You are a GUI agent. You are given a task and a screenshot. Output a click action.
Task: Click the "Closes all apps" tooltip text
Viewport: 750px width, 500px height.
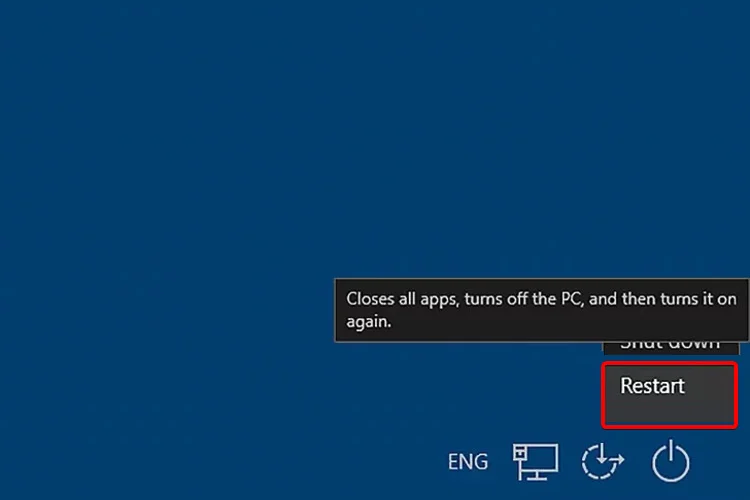point(541,310)
